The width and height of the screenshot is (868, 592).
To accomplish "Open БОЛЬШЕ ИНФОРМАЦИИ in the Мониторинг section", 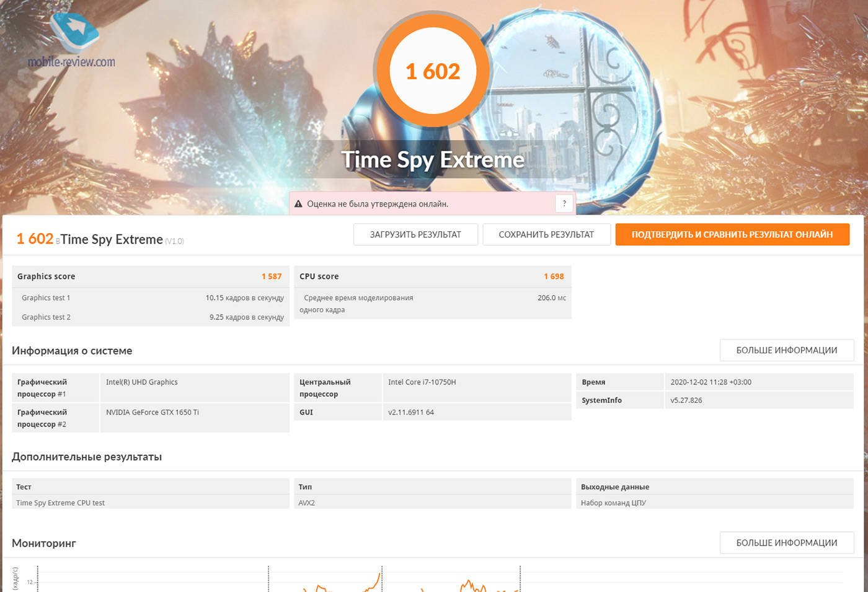I will pos(786,542).
